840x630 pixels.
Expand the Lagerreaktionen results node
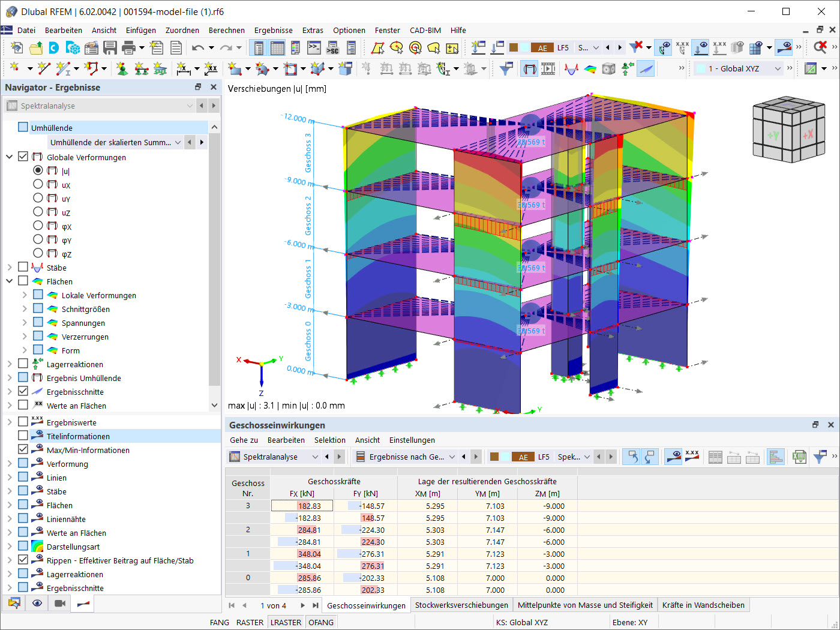pyautogui.click(x=10, y=364)
